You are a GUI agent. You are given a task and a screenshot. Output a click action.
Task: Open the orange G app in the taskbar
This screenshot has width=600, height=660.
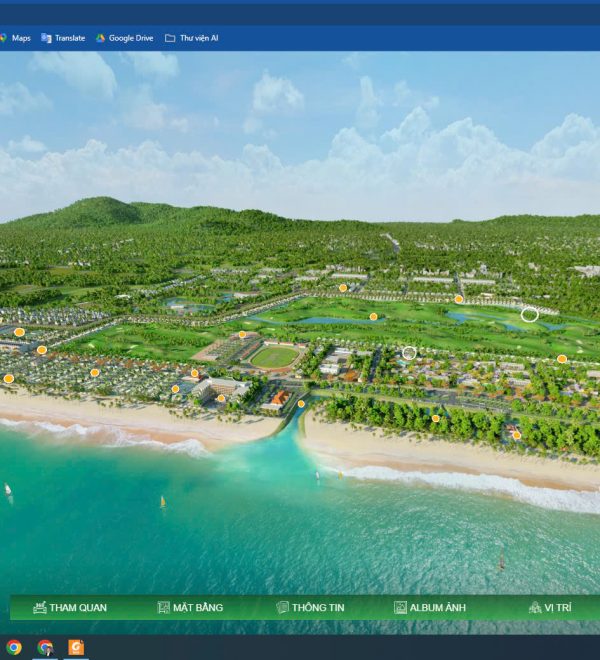pos(76,647)
